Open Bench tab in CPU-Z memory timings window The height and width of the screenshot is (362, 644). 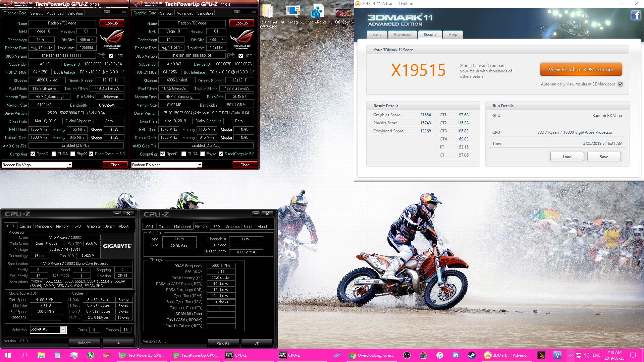pos(248,227)
